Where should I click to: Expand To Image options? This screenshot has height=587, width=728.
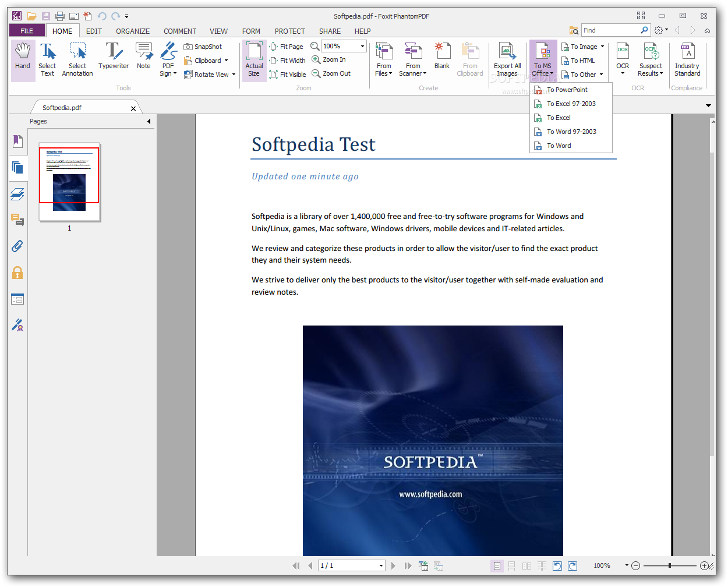click(602, 47)
